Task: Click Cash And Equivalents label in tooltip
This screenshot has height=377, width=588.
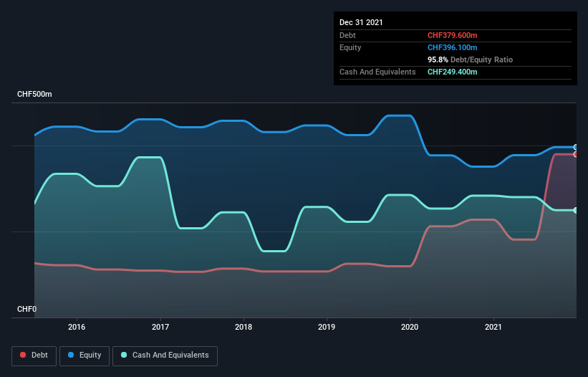Action: click(x=377, y=72)
